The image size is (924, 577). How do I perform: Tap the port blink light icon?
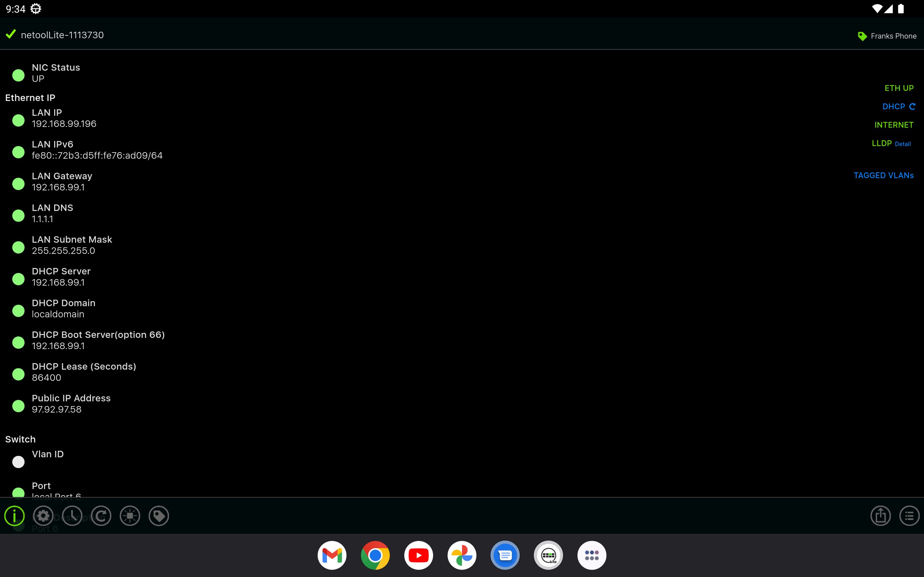(130, 516)
